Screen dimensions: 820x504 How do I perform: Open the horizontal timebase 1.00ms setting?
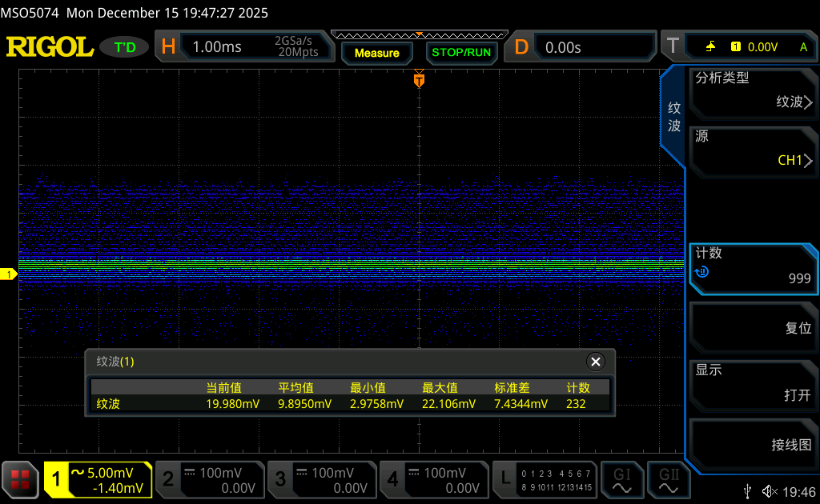[x=216, y=47]
